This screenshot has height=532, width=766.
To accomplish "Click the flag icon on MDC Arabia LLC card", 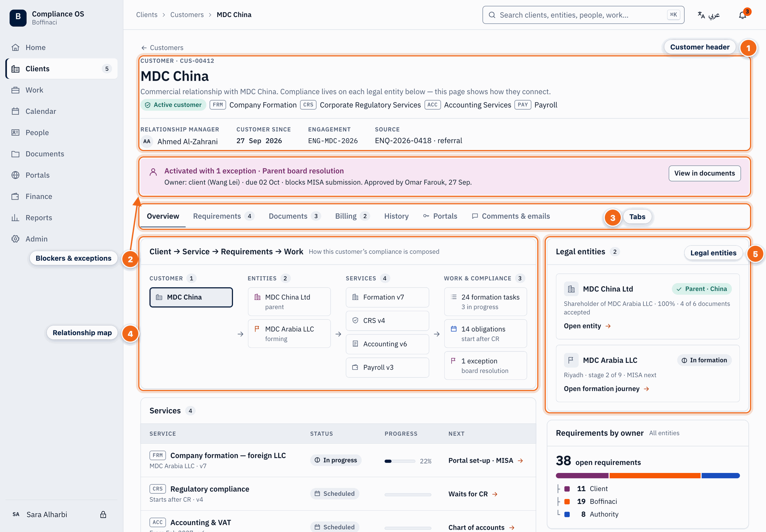I will tap(571, 360).
